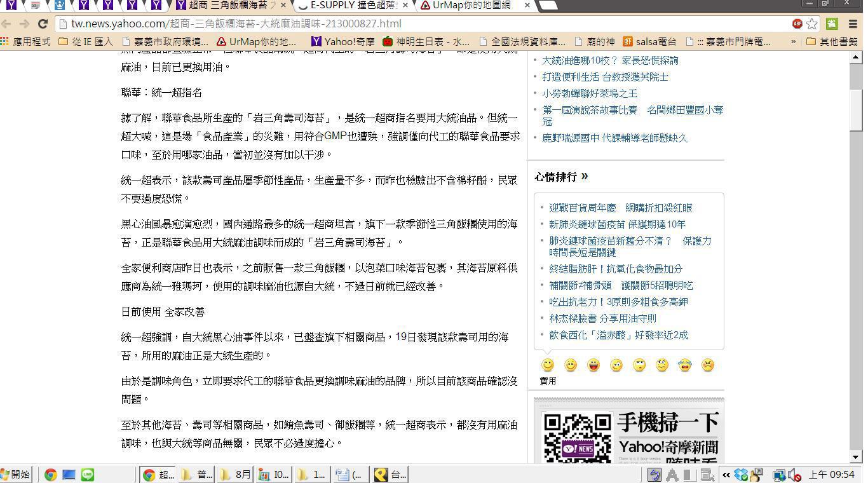
Task: Select the crying mood emoticon
Action: pyautogui.click(x=684, y=365)
